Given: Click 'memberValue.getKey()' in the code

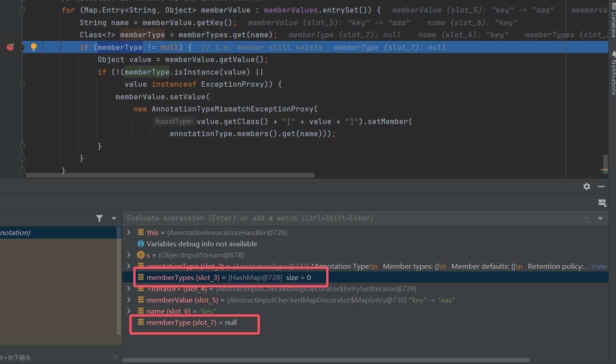Looking at the screenshot, I should pyautogui.click(x=187, y=23).
